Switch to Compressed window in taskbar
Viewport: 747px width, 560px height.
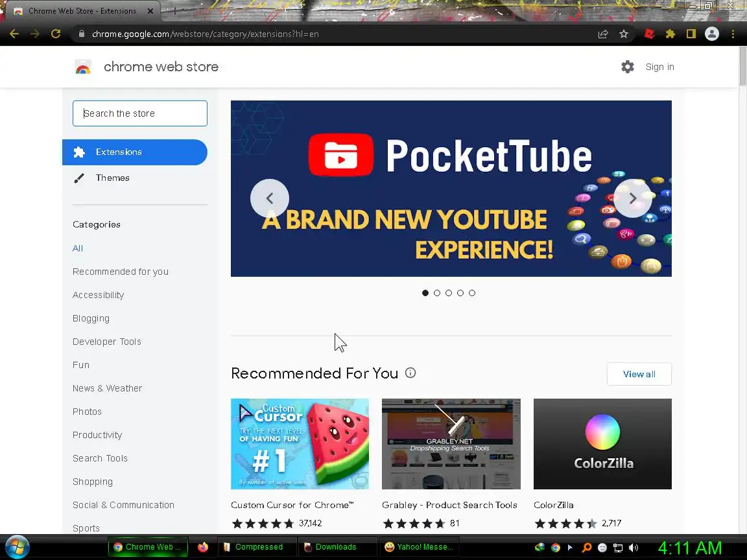coord(257,546)
